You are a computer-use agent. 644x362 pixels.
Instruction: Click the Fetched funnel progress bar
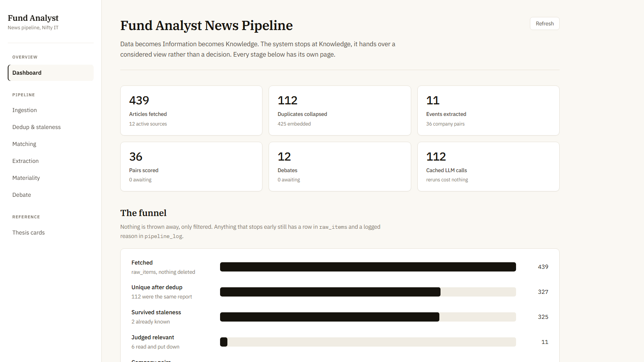[x=368, y=267]
